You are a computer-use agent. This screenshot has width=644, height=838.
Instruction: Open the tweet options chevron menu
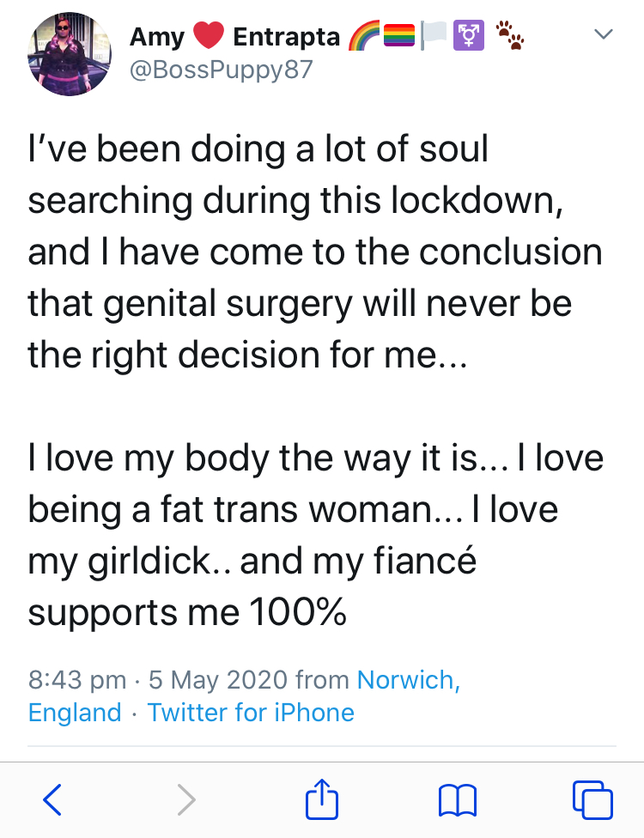(604, 34)
